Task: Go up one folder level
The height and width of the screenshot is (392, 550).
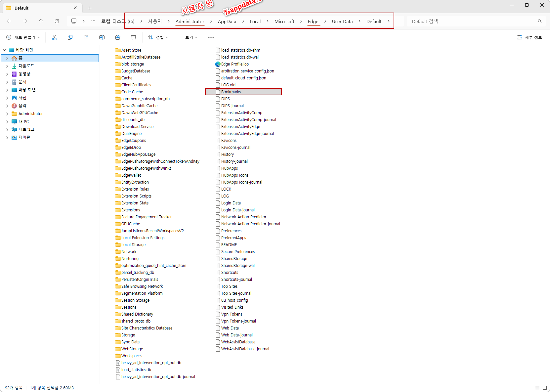Action: (41, 21)
